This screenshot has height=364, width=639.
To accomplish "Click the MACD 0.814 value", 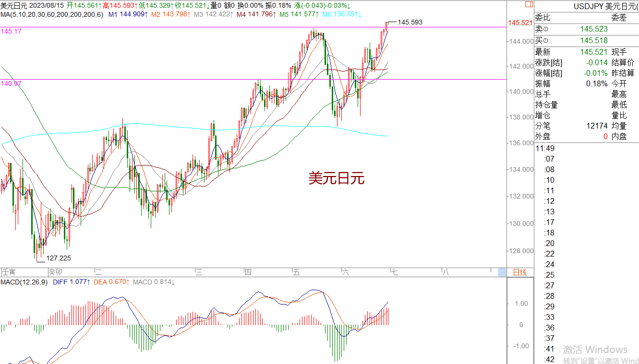I will click(x=154, y=282).
